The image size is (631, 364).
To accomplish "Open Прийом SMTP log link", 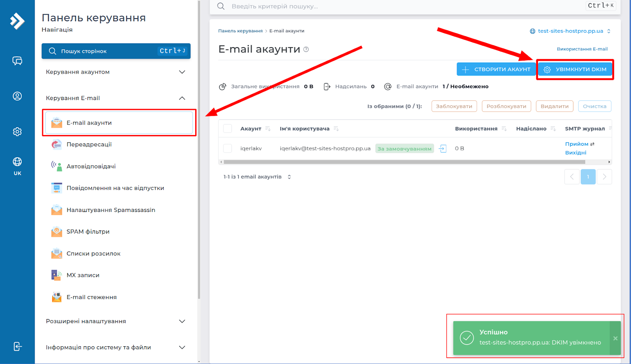I will [577, 144].
